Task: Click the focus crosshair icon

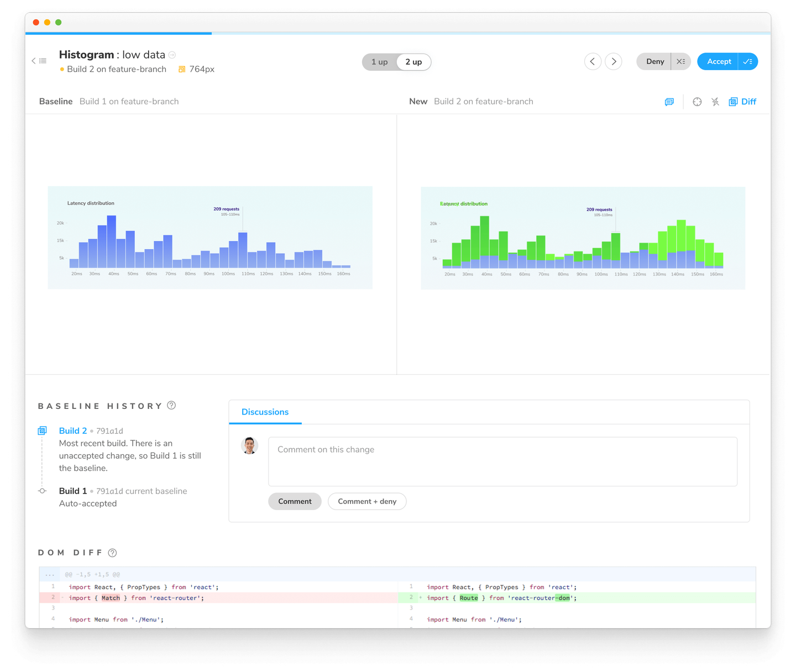Action: (697, 102)
